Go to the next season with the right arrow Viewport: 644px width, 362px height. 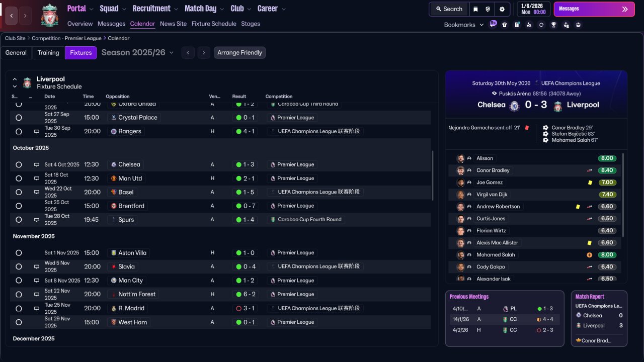click(204, 53)
